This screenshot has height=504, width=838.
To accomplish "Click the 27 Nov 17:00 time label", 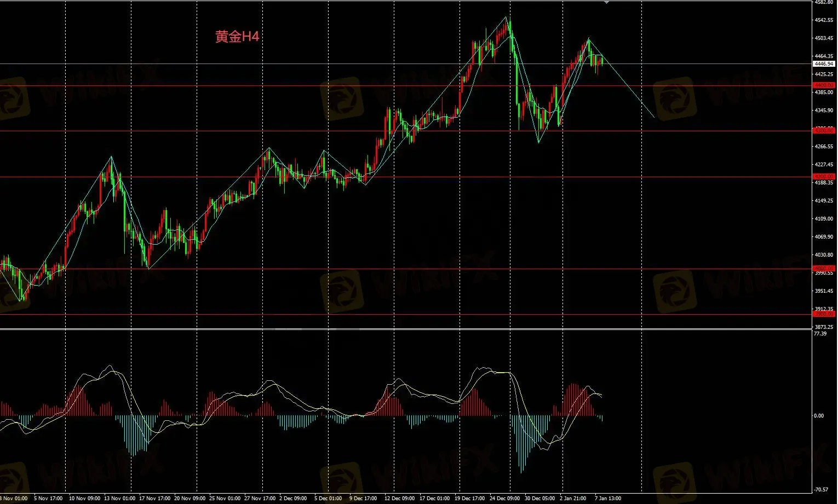I will (x=260, y=499).
